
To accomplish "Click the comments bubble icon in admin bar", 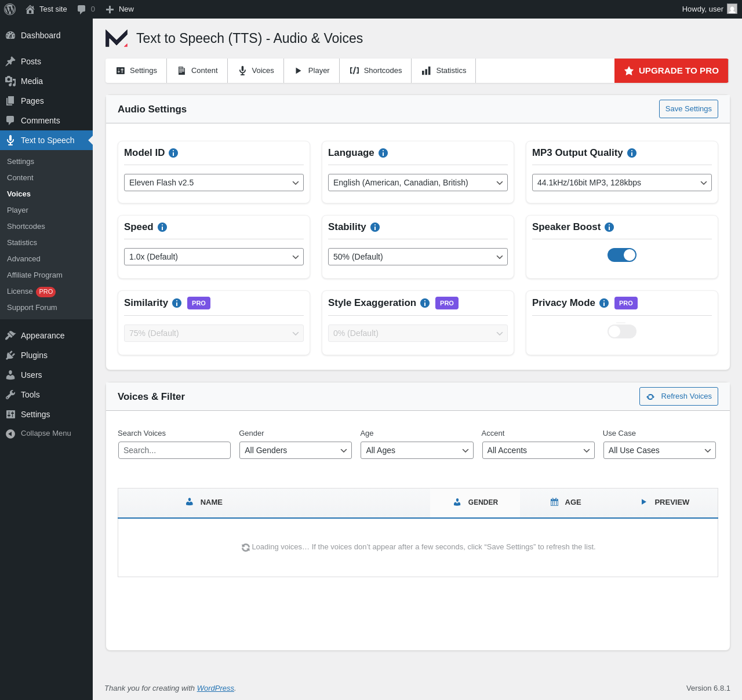I will [82, 9].
